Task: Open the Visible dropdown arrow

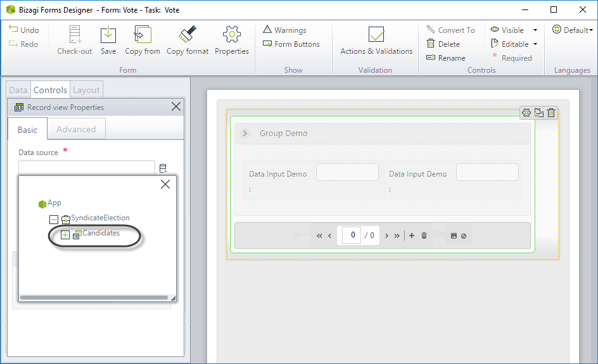Action: [x=535, y=30]
